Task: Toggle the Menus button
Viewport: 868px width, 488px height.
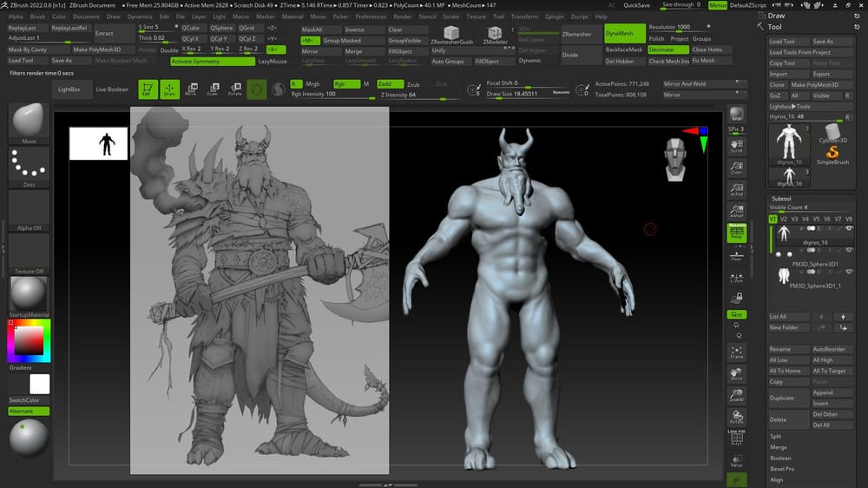Action: pyautogui.click(x=718, y=5)
